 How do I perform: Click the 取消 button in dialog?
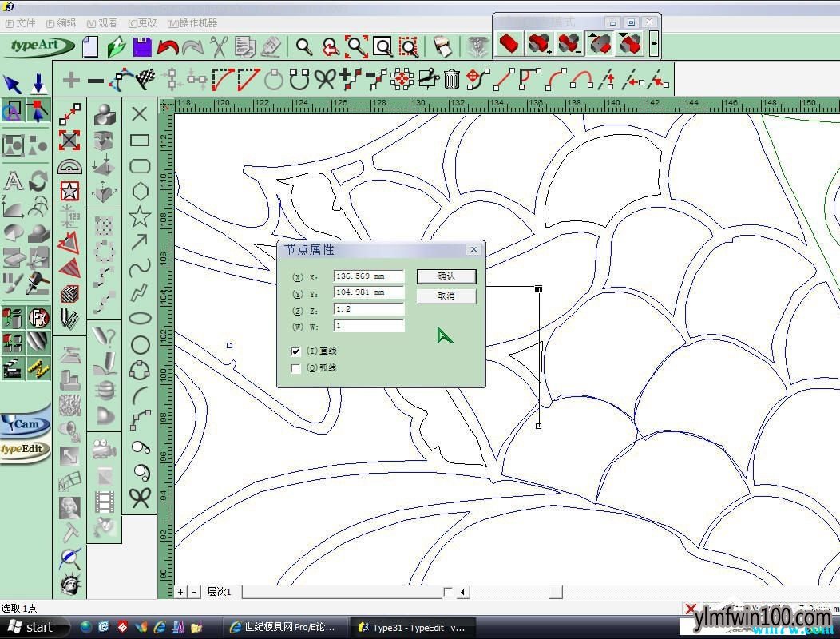(446, 296)
